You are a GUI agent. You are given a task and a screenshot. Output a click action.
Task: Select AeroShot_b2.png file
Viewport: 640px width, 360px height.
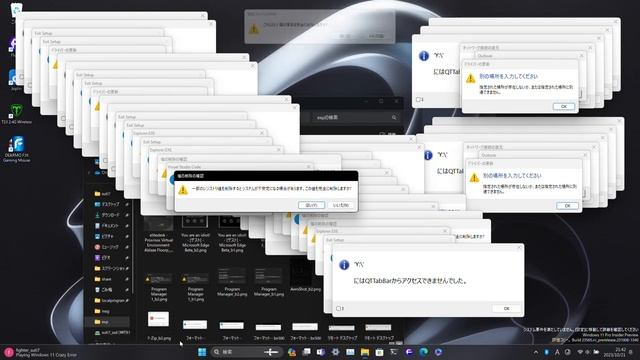point(305,275)
